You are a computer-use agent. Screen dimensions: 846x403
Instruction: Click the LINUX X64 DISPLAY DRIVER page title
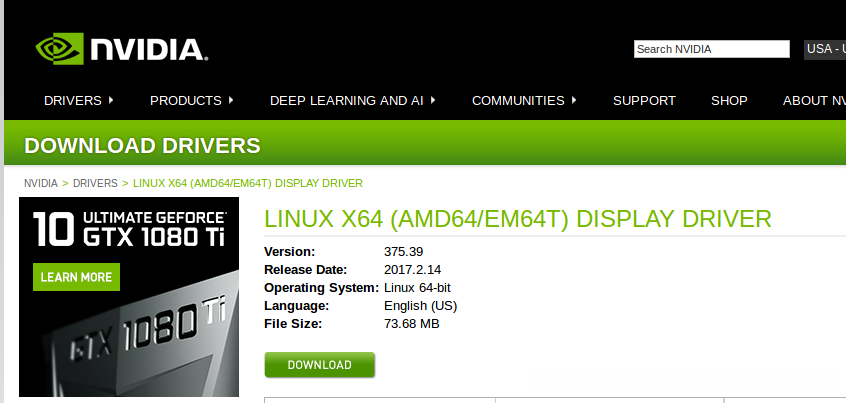[x=518, y=219]
